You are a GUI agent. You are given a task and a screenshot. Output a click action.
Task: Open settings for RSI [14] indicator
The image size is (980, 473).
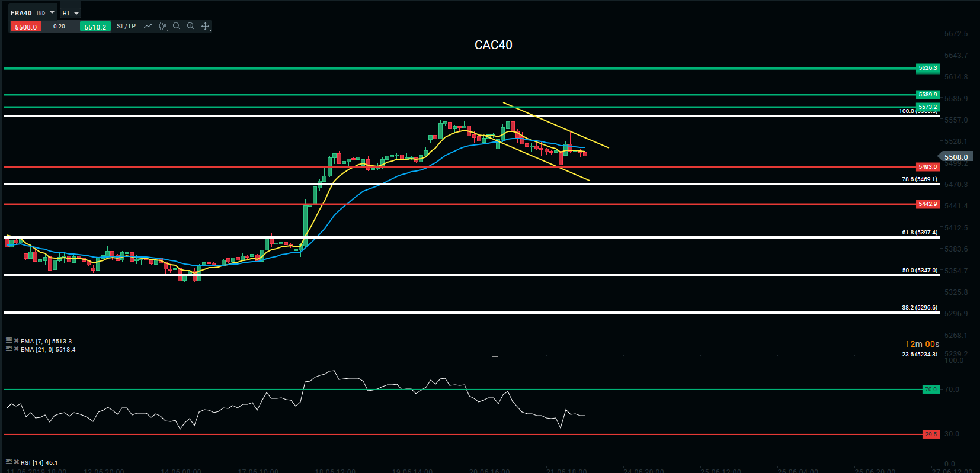pyautogui.click(x=9, y=462)
